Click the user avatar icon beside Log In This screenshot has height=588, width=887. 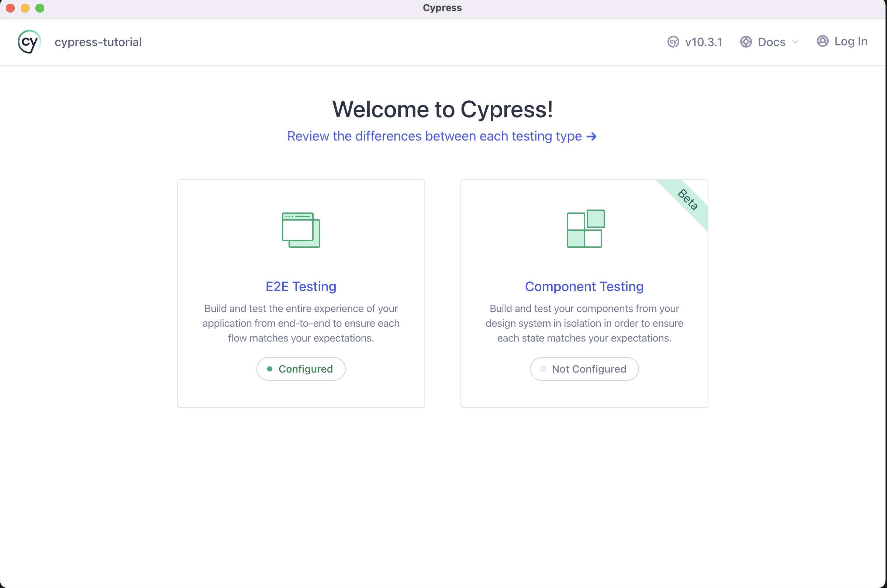pyautogui.click(x=822, y=41)
